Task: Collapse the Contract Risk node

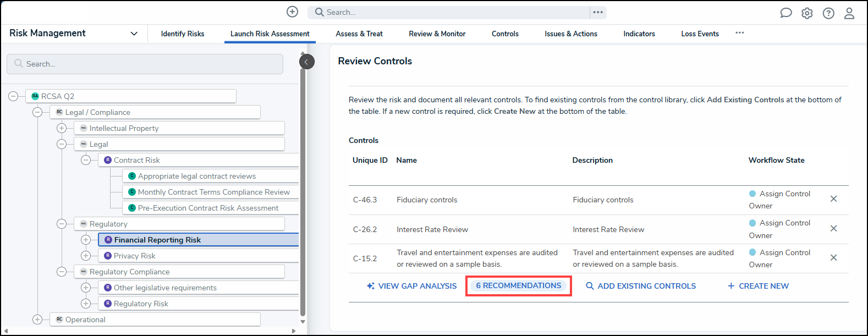Action: (x=86, y=160)
